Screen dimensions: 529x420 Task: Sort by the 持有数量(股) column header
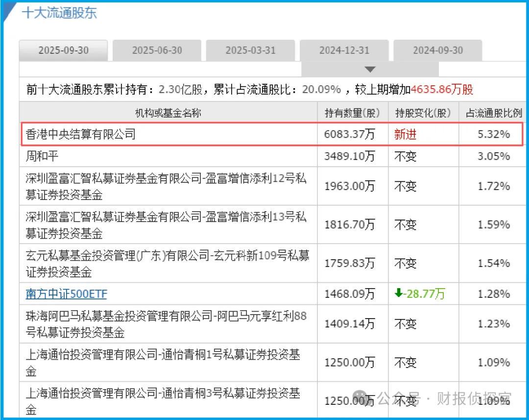click(x=352, y=113)
